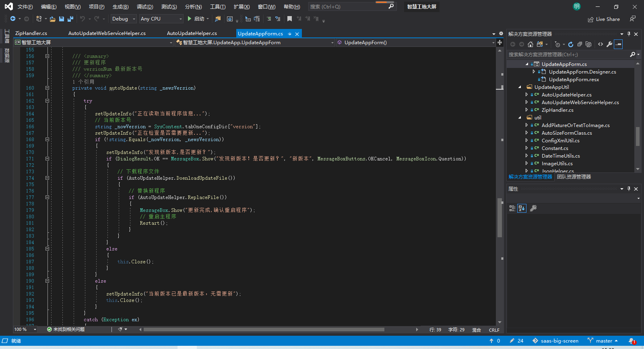
Task: Switch to the 团队资源管理器 tab
Action: [574, 177]
